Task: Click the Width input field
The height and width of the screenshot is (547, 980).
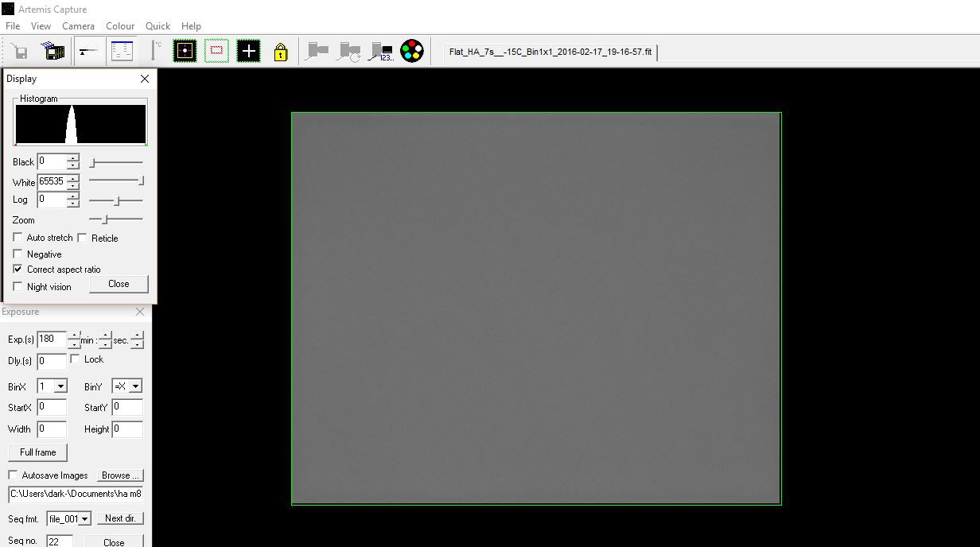Action: click(52, 429)
